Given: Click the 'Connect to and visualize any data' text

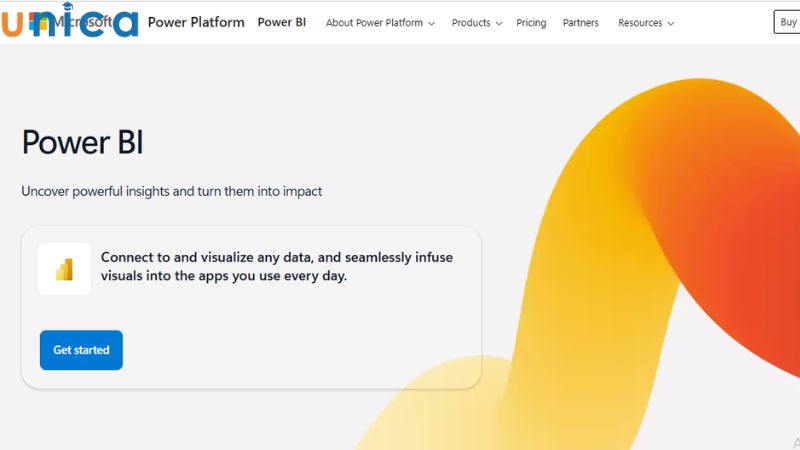Looking at the screenshot, I should pos(277,266).
